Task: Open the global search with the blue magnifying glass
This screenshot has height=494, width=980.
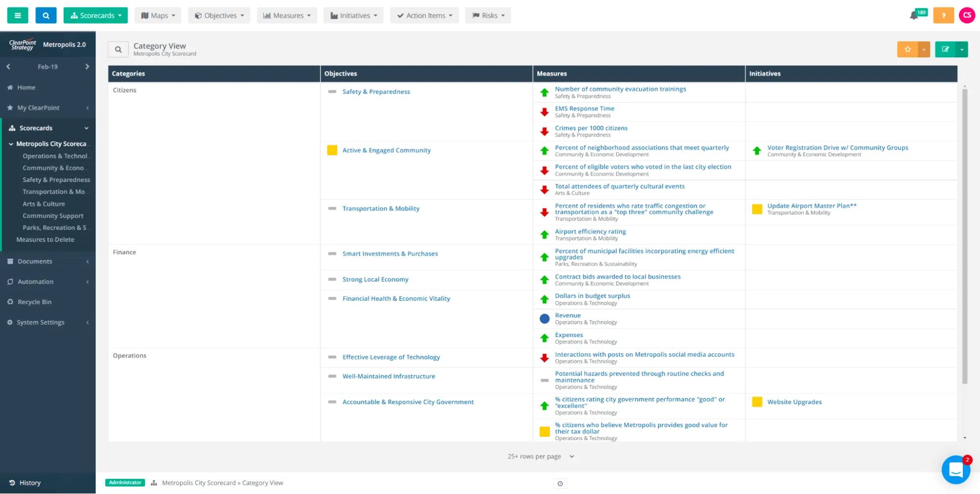Action: point(45,15)
